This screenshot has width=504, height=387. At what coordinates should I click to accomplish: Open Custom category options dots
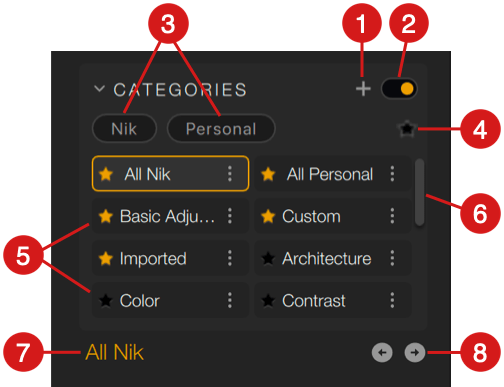click(x=392, y=216)
